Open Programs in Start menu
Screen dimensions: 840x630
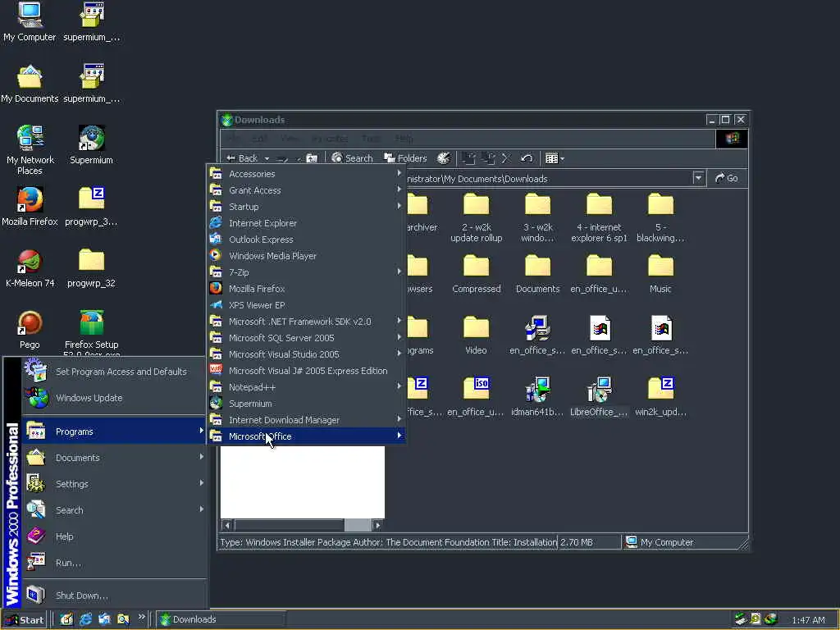tap(114, 431)
